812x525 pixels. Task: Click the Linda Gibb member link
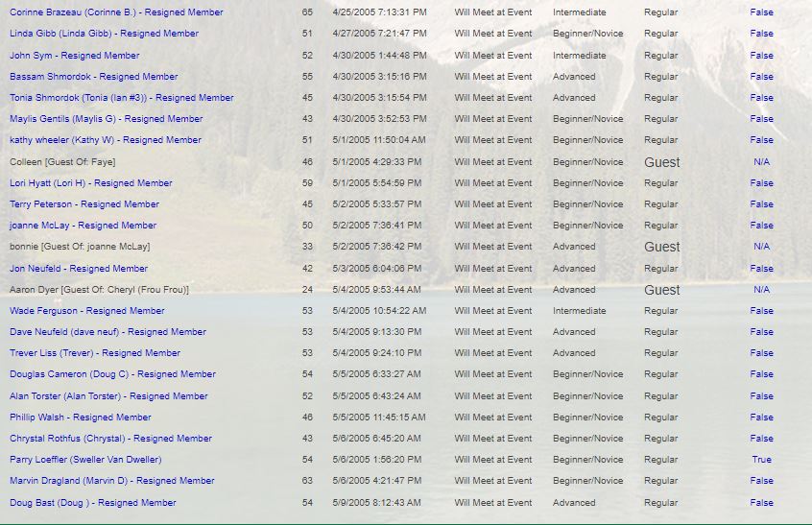point(104,34)
